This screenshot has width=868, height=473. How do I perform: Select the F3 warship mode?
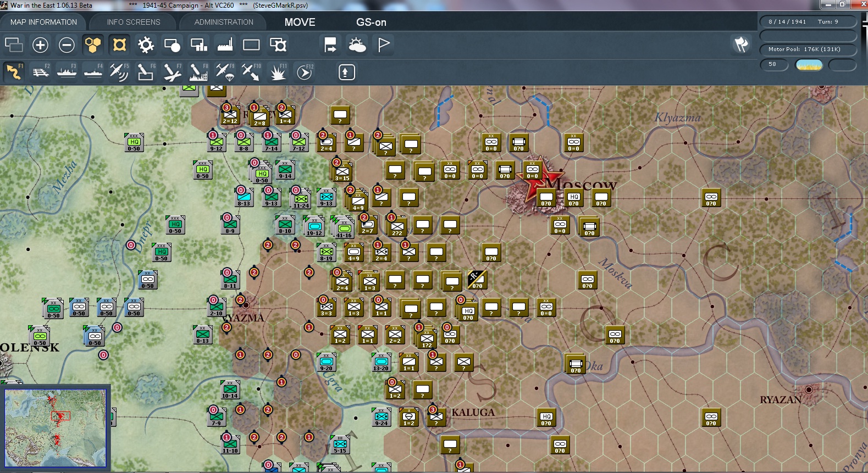point(67,71)
